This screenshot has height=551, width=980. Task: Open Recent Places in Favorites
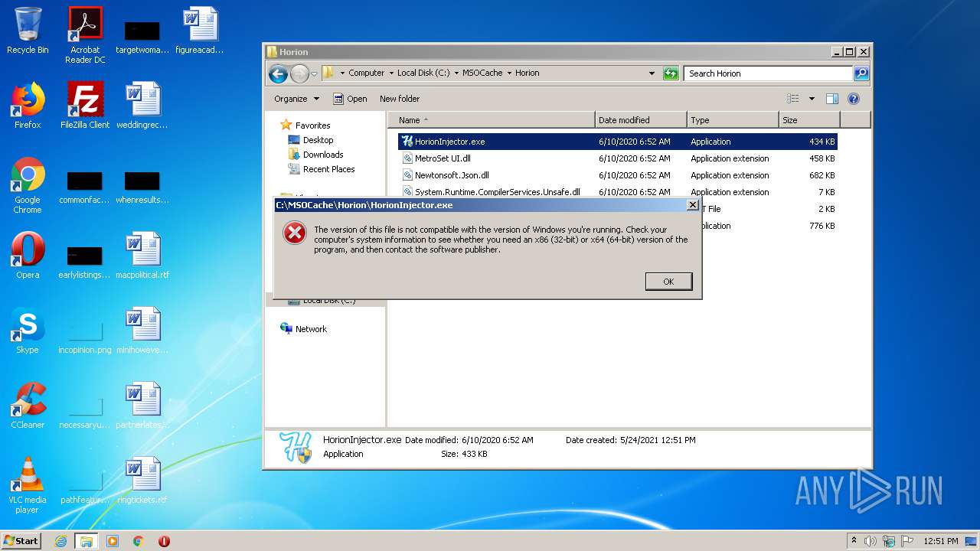[x=322, y=169]
